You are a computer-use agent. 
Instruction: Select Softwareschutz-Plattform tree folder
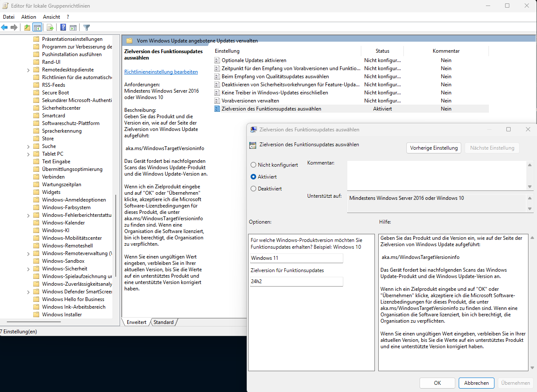point(71,123)
